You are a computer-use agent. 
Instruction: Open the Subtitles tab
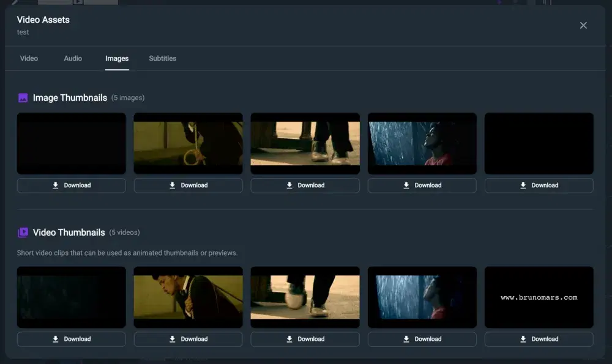(x=162, y=59)
